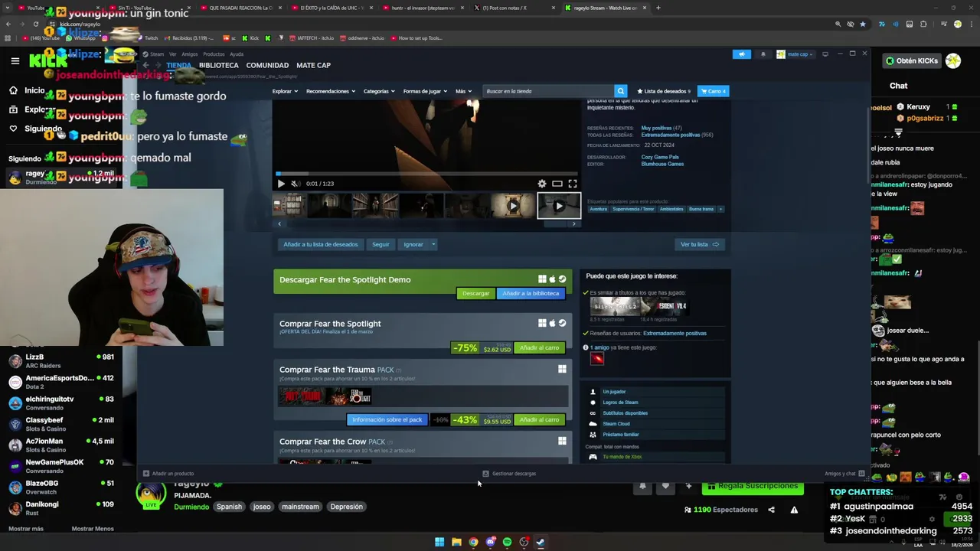
Task: Open Windows Start button
Action: click(439, 542)
